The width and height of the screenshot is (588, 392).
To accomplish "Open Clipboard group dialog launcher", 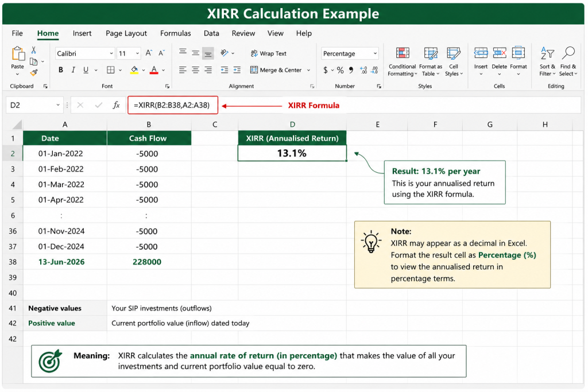I will (45, 86).
